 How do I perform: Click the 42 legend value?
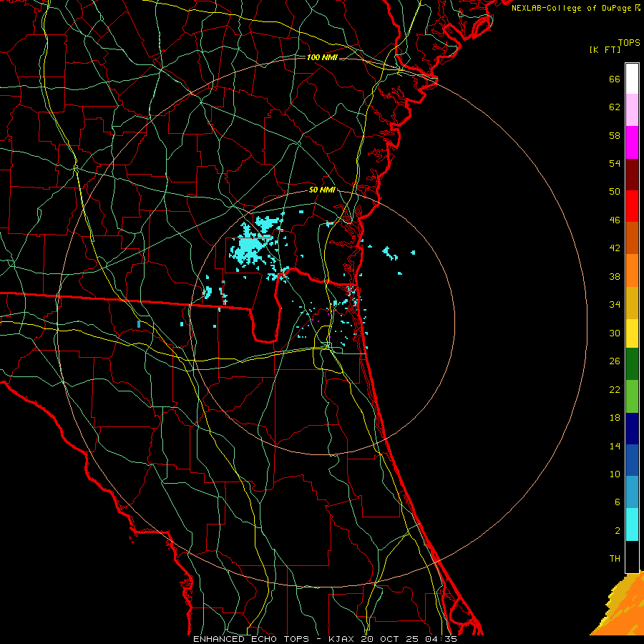(x=615, y=248)
